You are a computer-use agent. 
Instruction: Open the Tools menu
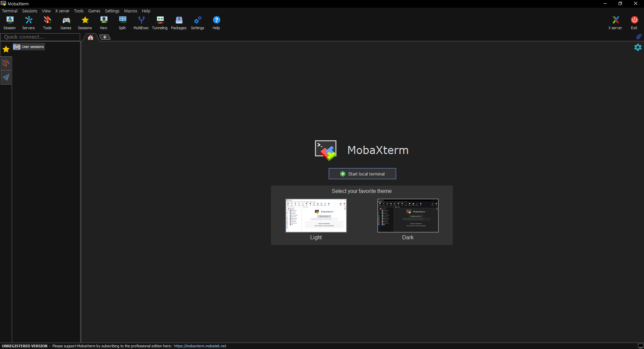79,11
